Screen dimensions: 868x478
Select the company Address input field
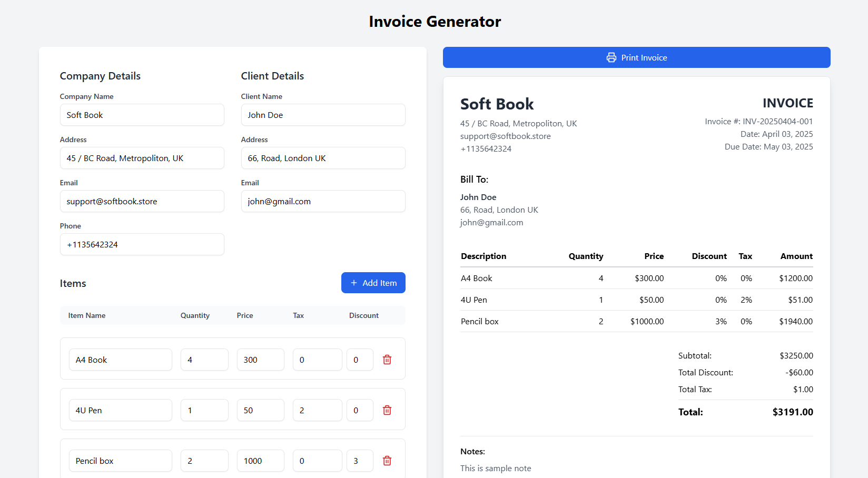coord(142,158)
